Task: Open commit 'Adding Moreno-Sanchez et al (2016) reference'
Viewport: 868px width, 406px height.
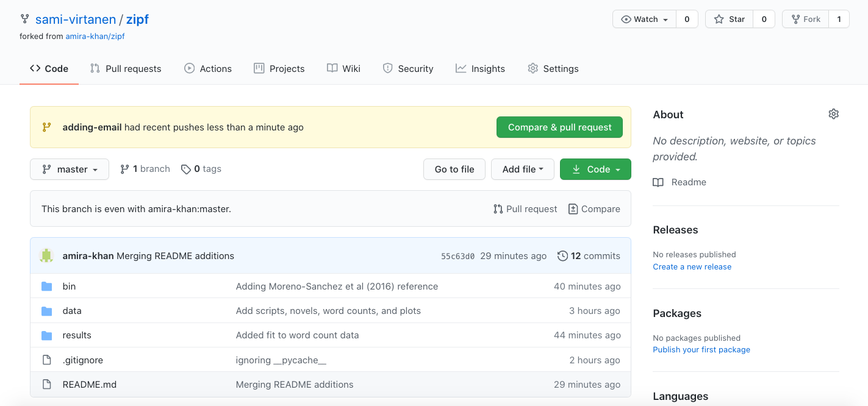Action: [x=337, y=287]
